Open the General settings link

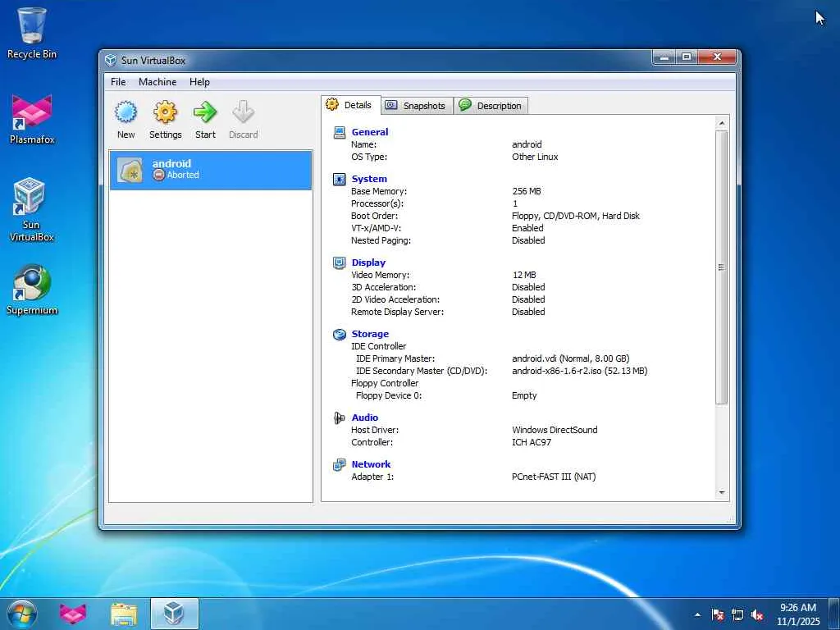coord(369,132)
